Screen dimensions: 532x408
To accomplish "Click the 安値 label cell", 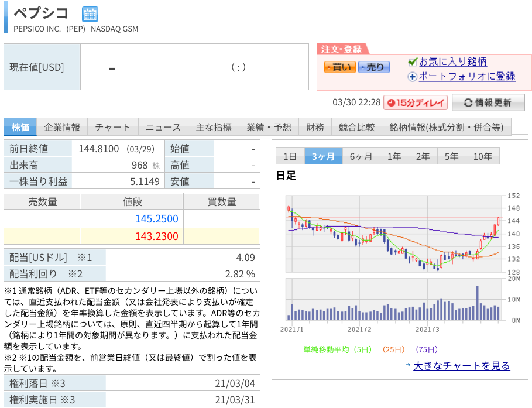I will pyautogui.click(x=190, y=181).
